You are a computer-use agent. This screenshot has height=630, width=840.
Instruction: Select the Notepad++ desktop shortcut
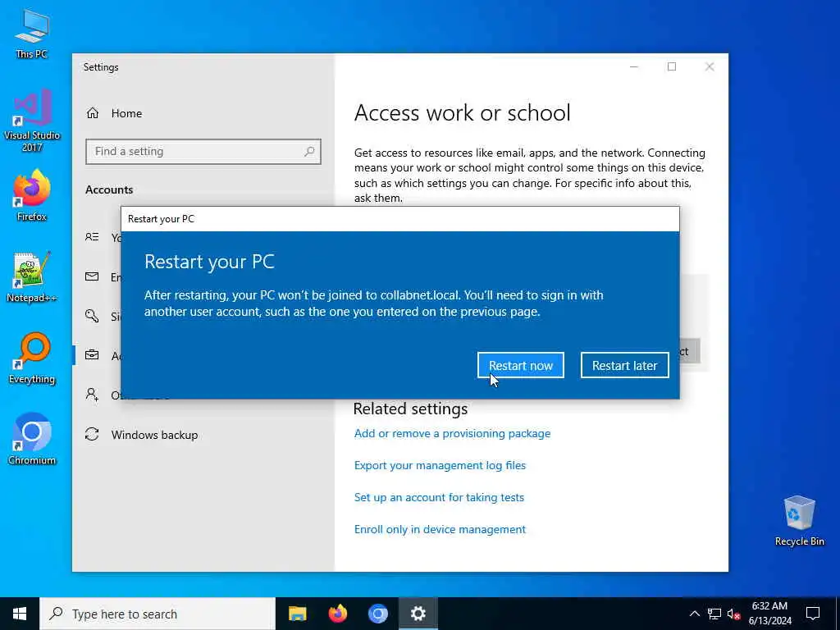click(32, 277)
